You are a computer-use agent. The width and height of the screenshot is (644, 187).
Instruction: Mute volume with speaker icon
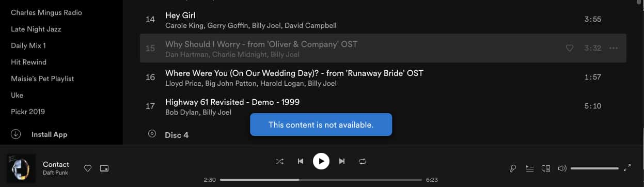click(562, 168)
